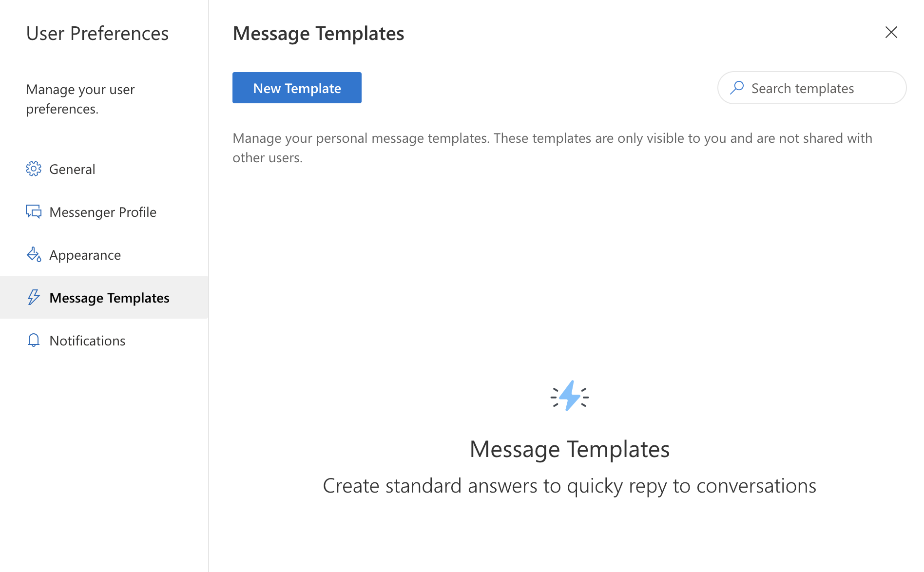The height and width of the screenshot is (572, 924).
Task: Click the magnifier icon in the search box
Action: click(x=737, y=88)
